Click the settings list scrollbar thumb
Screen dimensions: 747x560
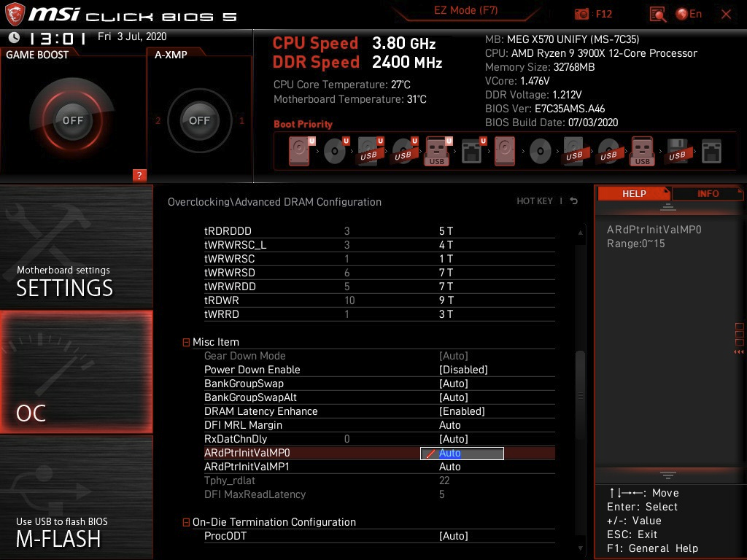click(580, 395)
